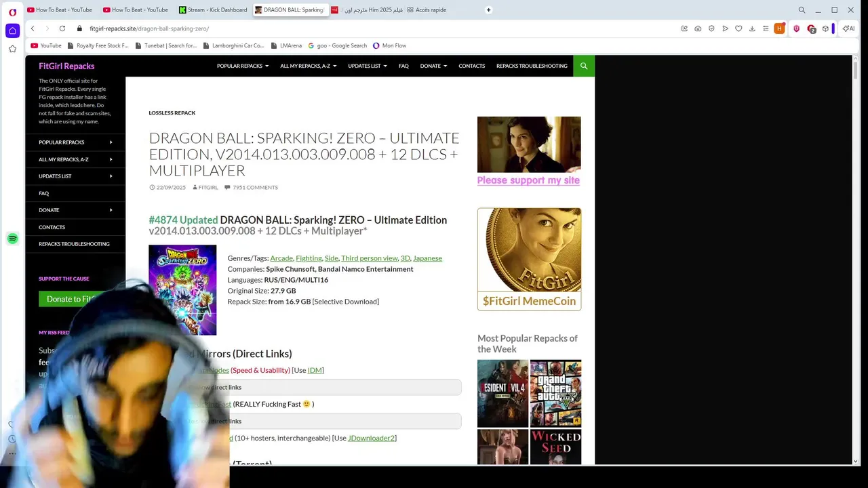Expand Popular Repacks arrow in left sidebar
This screenshot has width=868, height=488.
[111, 142]
